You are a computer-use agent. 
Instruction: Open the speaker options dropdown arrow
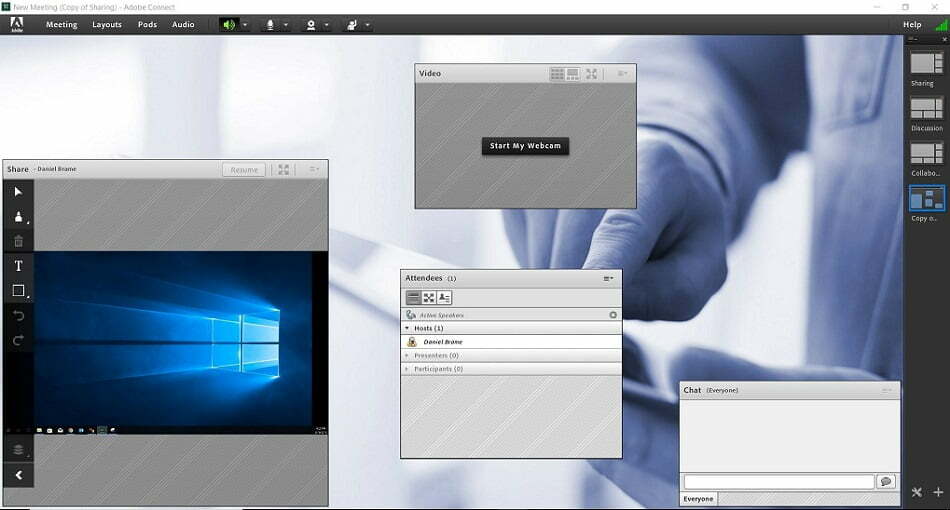pos(245,25)
